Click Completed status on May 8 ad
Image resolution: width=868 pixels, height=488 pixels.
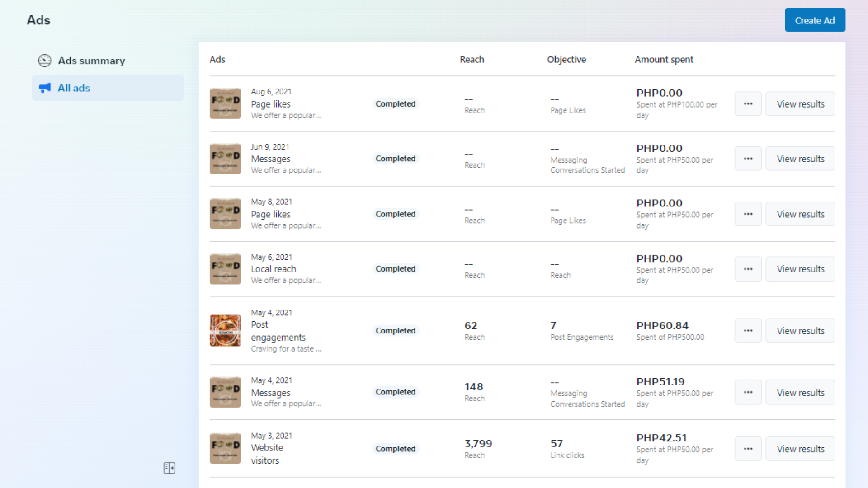[395, 214]
